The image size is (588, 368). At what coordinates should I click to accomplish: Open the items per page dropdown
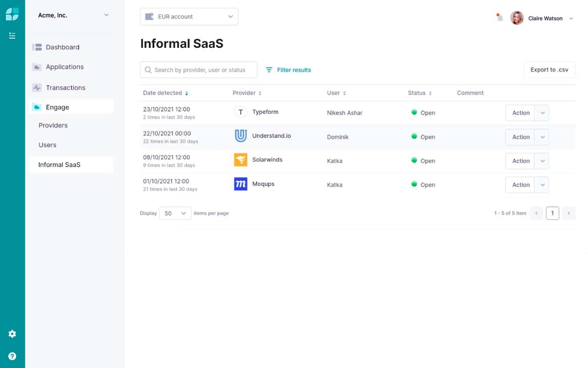point(175,213)
